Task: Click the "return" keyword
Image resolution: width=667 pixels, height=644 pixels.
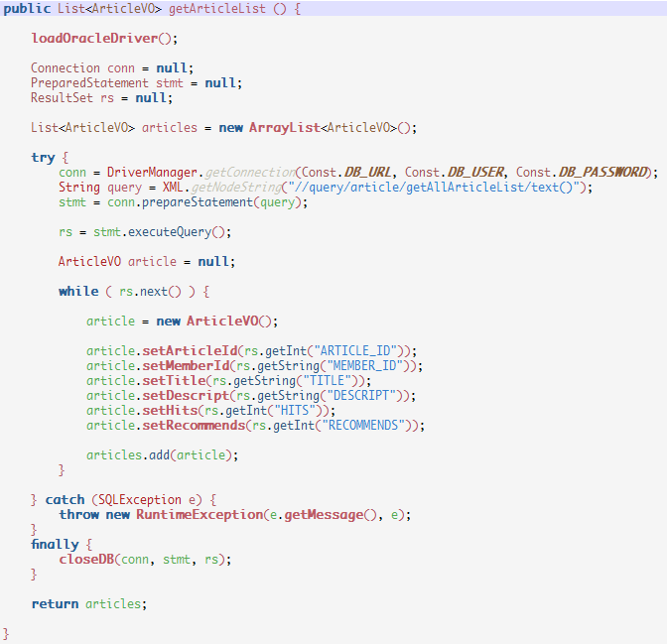Action: point(55,604)
